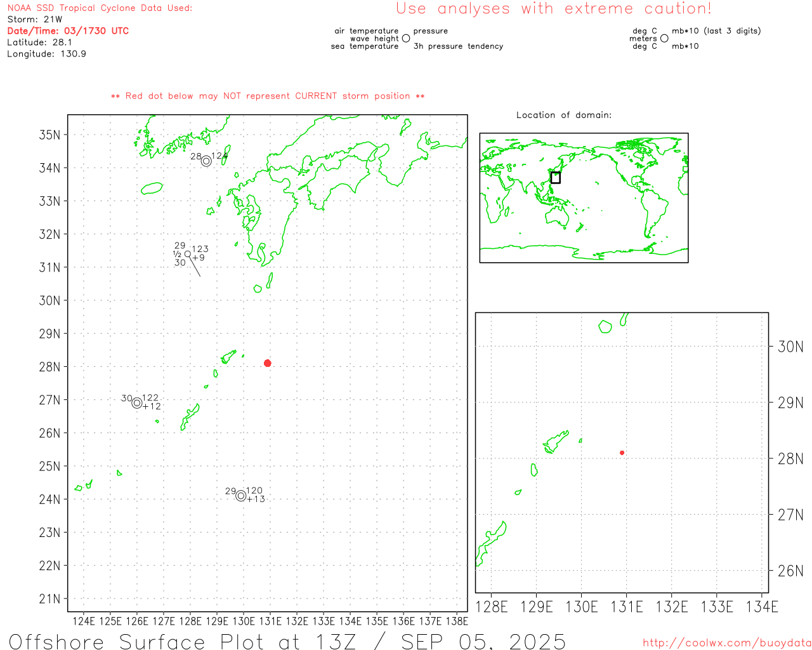Click the red storm dot on main map
Screen dimensions: 812x650
[x=268, y=363]
